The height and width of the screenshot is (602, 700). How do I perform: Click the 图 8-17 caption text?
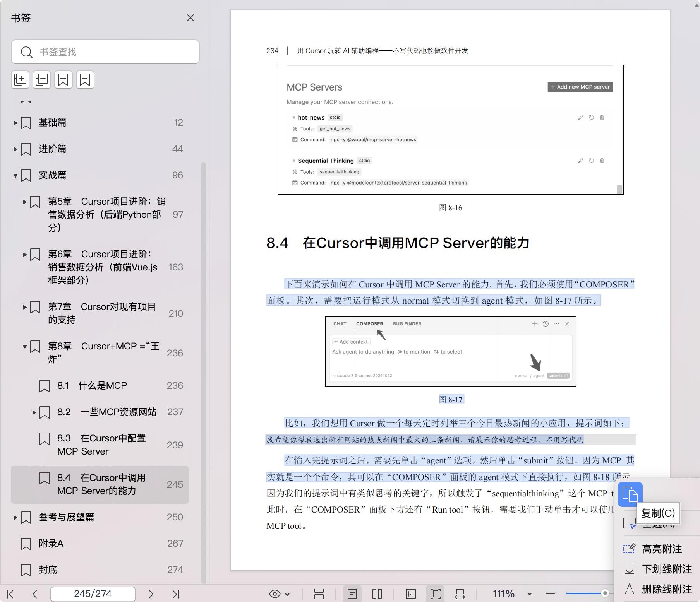[x=451, y=399]
